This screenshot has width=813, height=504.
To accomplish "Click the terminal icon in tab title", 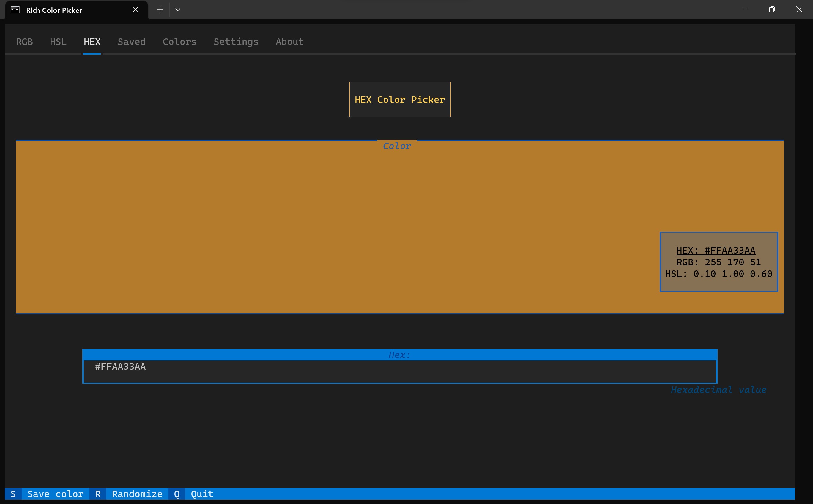I will pos(15,10).
